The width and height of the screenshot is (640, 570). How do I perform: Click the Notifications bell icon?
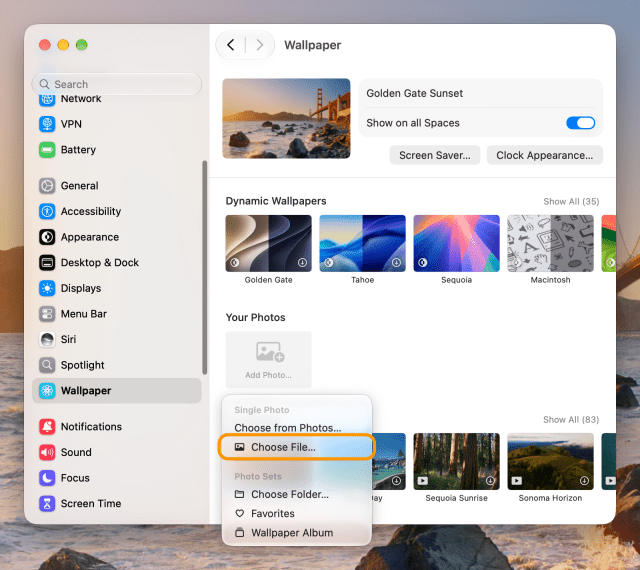point(47,426)
